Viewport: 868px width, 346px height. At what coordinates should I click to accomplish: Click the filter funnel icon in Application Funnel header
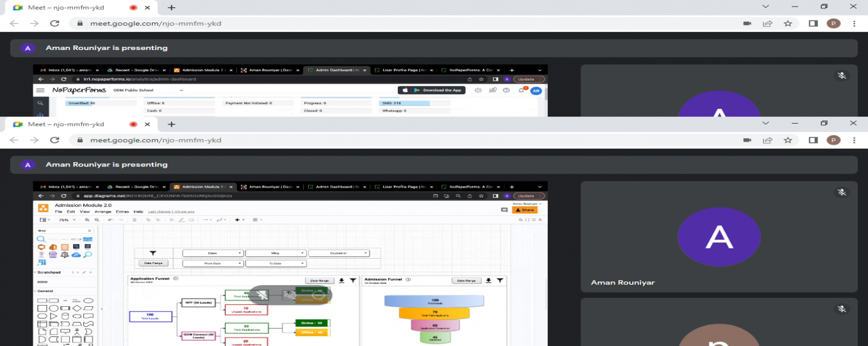pos(352,280)
